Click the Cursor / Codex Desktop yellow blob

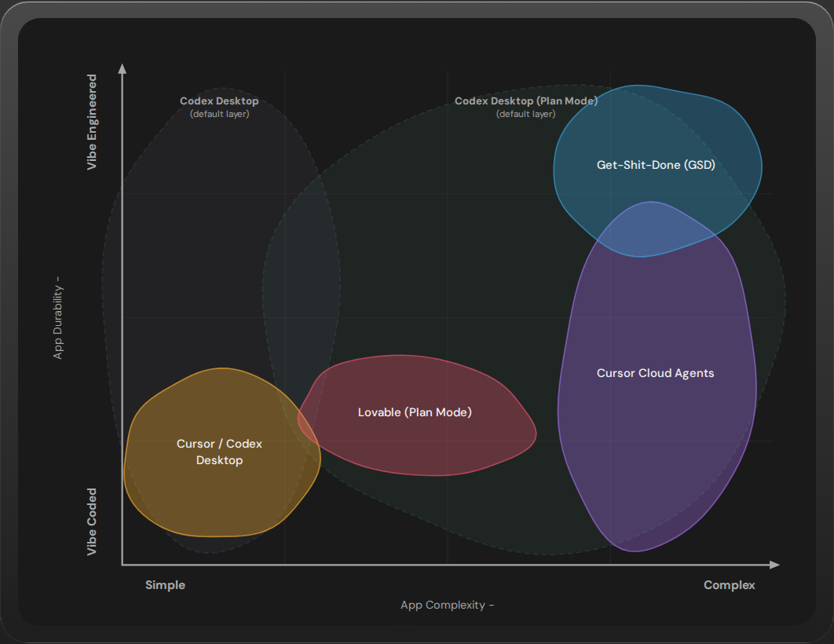tap(219, 452)
